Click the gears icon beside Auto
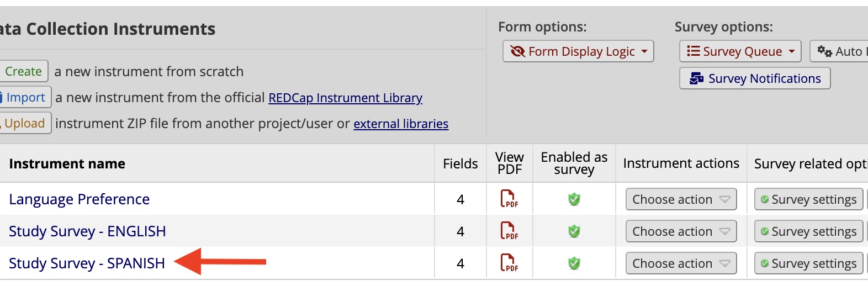 coord(825,51)
